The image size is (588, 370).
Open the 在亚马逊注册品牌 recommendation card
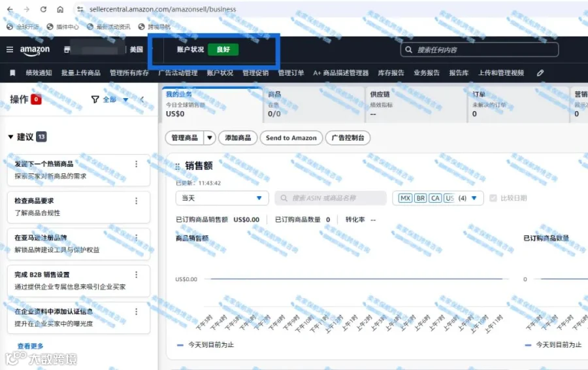pos(78,244)
